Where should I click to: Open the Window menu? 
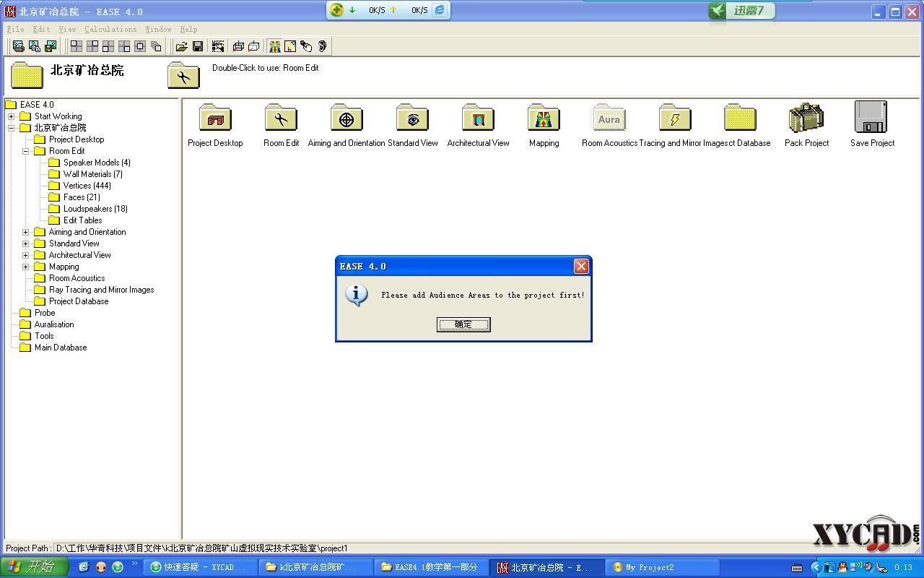(158, 29)
